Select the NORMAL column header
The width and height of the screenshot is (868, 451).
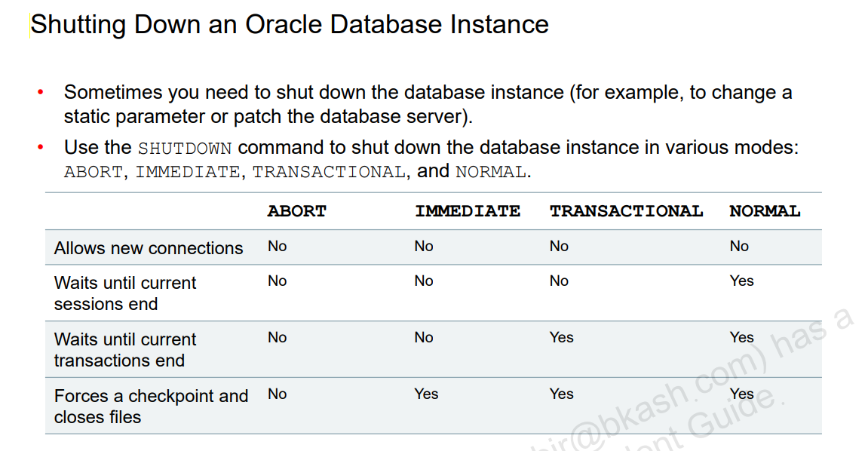click(x=765, y=211)
